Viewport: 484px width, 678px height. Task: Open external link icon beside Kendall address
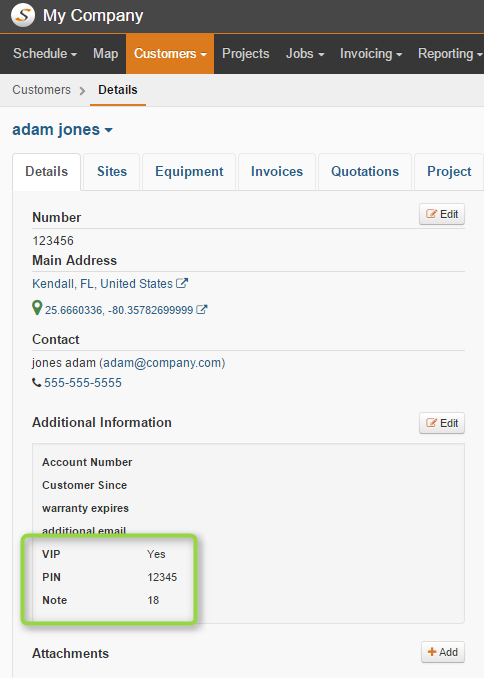pyautogui.click(x=182, y=283)
